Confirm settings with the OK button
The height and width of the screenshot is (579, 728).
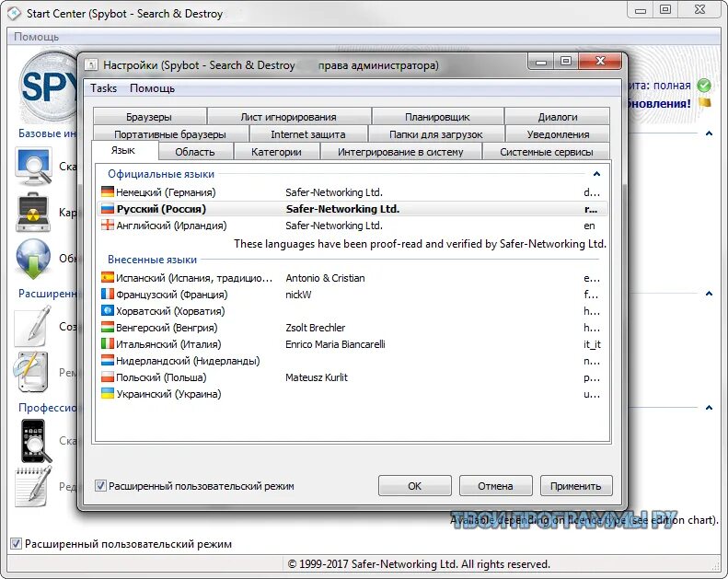pos(414,486)
